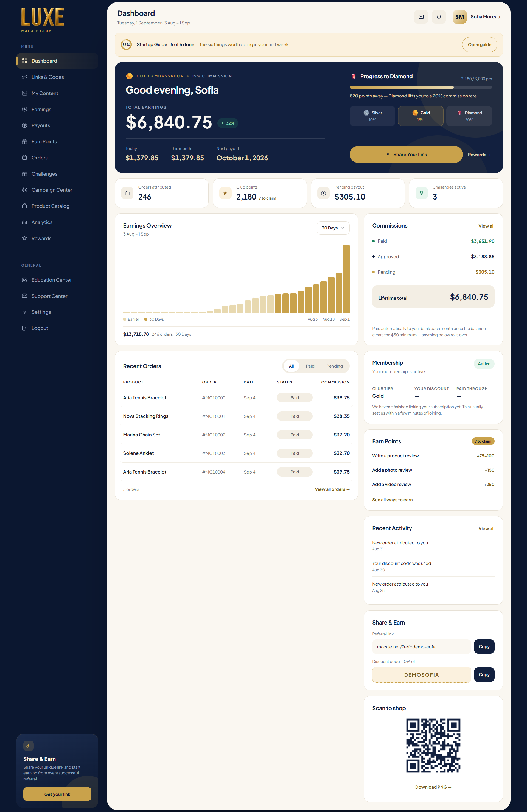
Task: Click the gold hexagon ambassador badge icon
Action: click(x=129, y=76)
